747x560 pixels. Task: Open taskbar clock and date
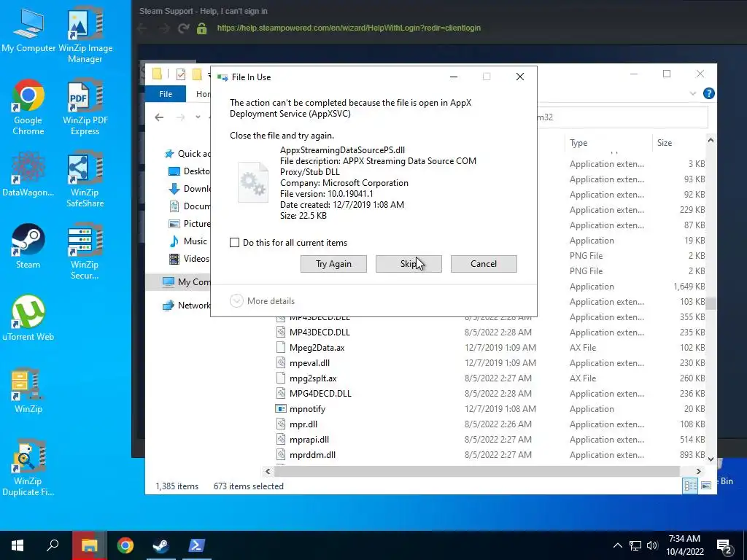[x=684, y=545]
